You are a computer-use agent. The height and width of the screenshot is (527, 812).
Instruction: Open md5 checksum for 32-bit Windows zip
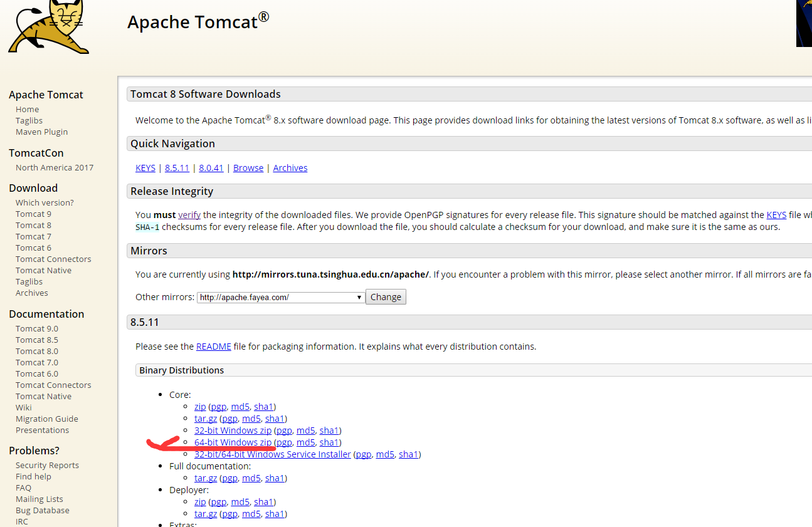tap(305, 430)
